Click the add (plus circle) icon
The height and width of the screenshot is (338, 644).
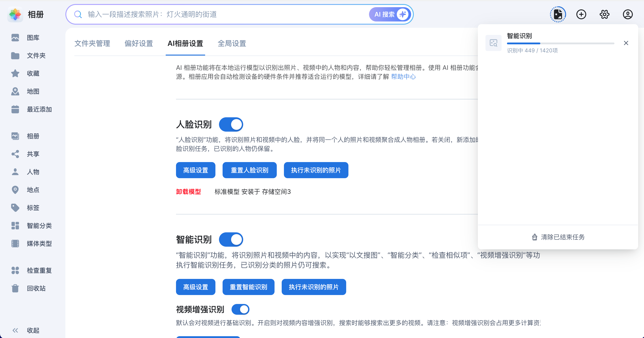[x=581, y=14]
